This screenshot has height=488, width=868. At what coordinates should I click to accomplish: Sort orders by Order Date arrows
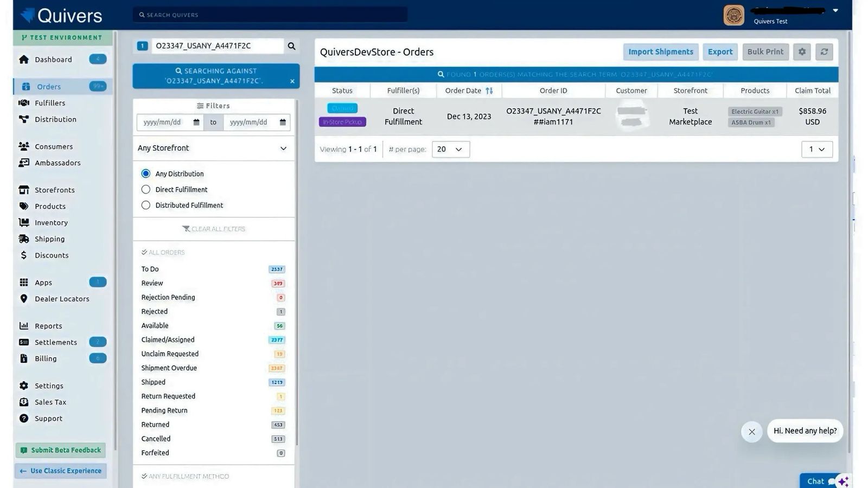pos(489,91)
